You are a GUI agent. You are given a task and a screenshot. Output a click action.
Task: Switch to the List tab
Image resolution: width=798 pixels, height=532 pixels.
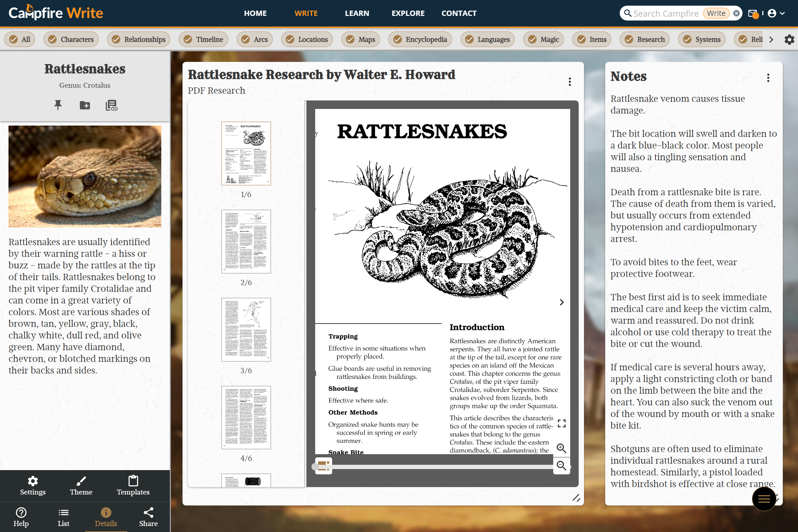[63, 517]
